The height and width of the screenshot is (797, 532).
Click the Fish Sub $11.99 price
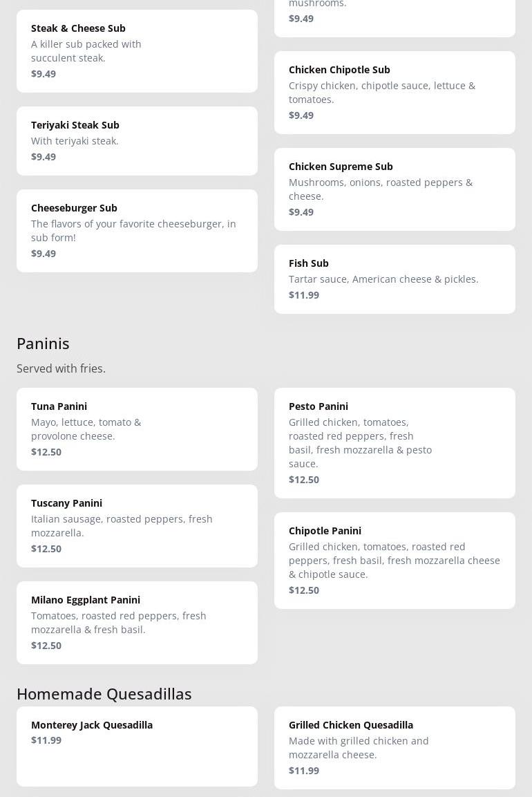304,295
